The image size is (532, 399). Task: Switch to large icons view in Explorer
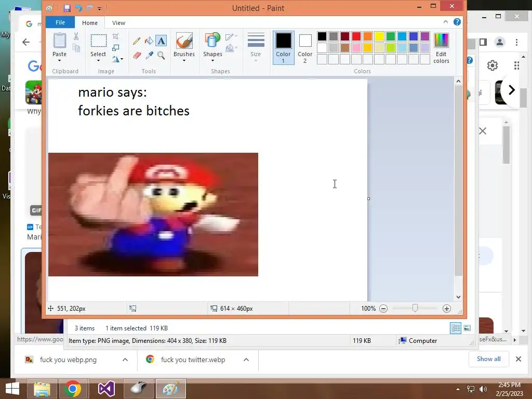pyautogui.click(x=467, y=328)
